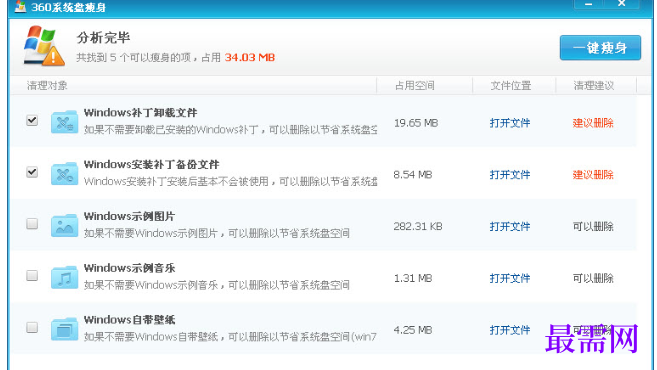
Task: Click 占用空间 column header
Action: click(x=415, y=85)
